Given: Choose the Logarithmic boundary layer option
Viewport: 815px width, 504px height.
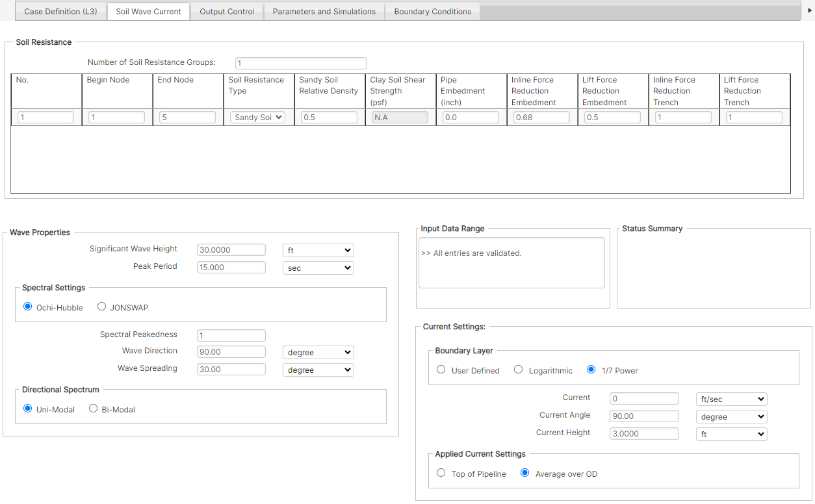Looking at the screenshot, I should pos(518,369).
